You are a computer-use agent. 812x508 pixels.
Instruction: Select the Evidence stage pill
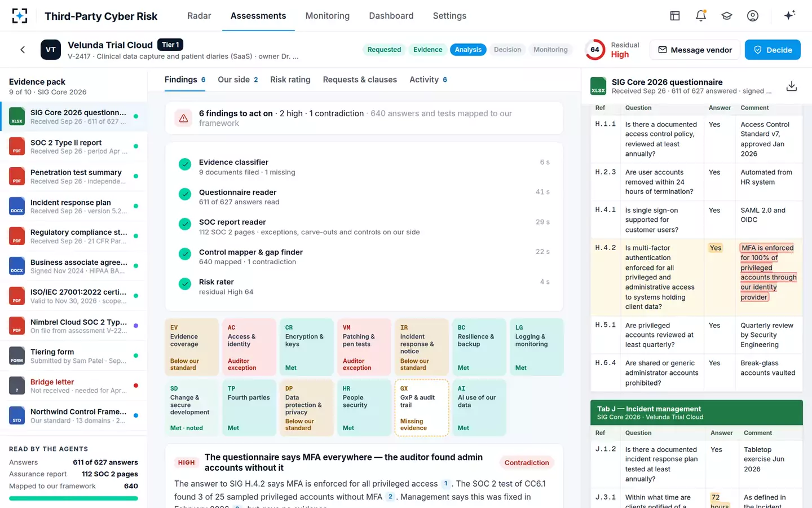click(428, 50)
